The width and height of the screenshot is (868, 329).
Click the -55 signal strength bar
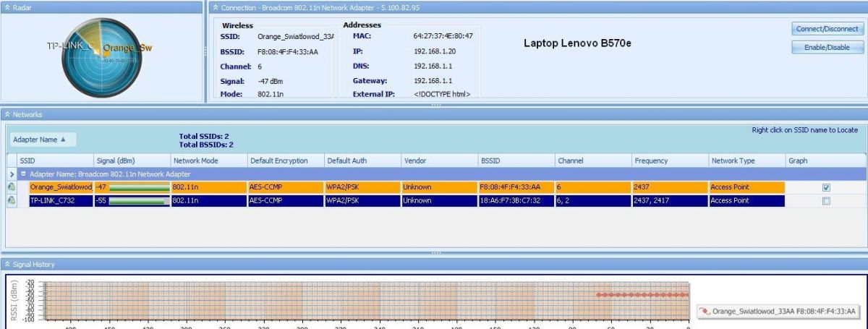click(139, 200)
